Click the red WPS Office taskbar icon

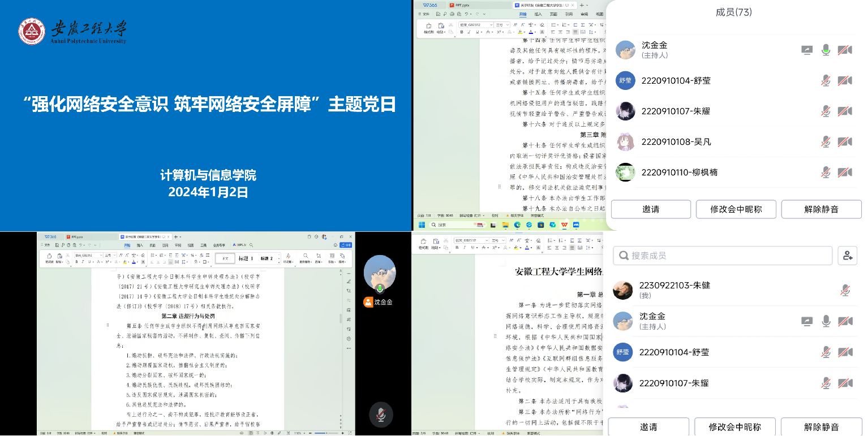click(564, 225)
